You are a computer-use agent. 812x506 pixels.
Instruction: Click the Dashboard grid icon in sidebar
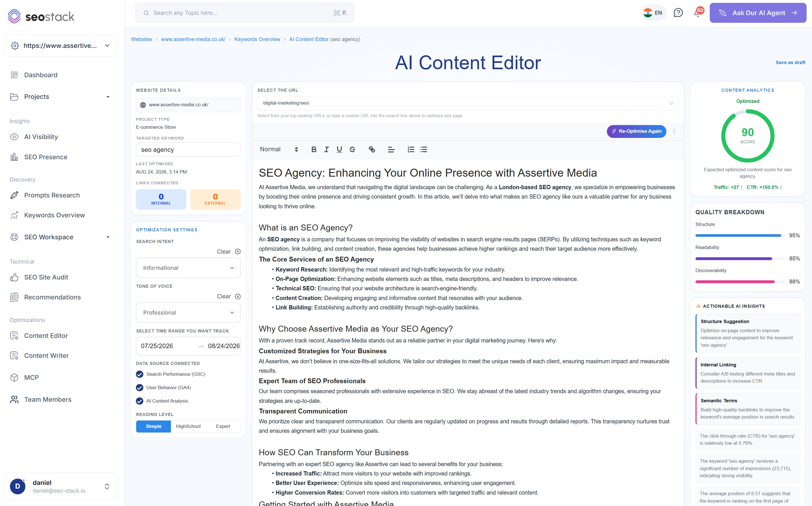(14, 75)
